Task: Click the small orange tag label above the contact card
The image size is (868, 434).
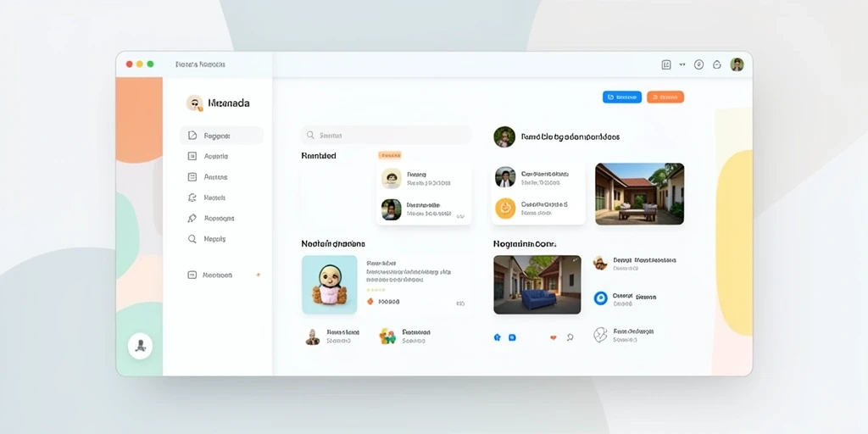Action: coord(390,156)
